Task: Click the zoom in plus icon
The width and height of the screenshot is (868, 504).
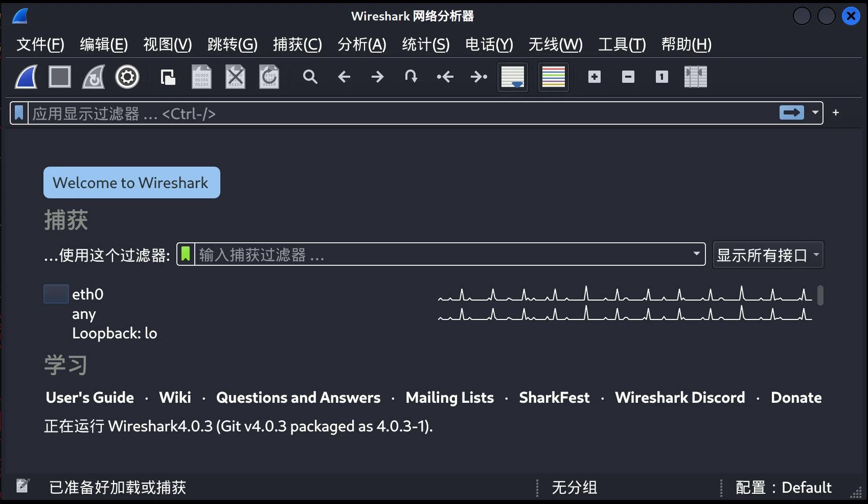Action: click(595, 77)
